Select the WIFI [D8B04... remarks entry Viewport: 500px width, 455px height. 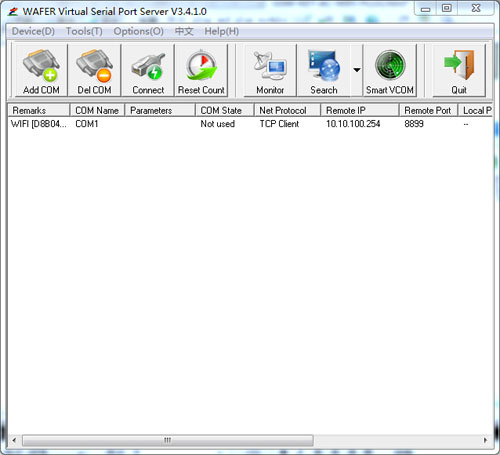39,124
